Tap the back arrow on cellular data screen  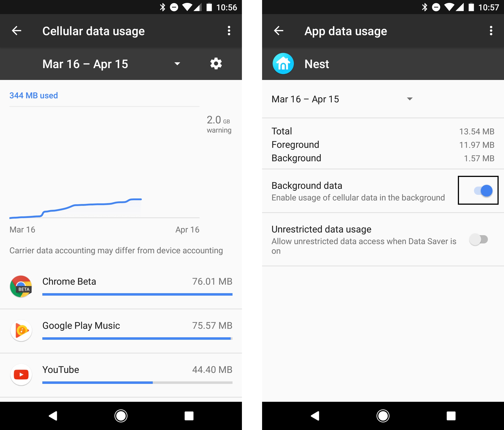coord(17,30)
